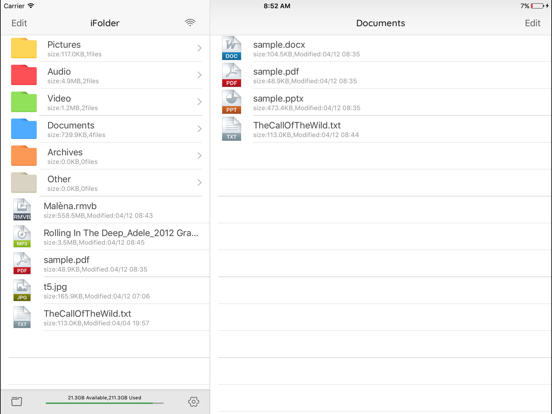The height and width of the screenshot is (414, 552).
Task: Open sample.pdf name in Documents pane
Action: click(x=276, y=72)
